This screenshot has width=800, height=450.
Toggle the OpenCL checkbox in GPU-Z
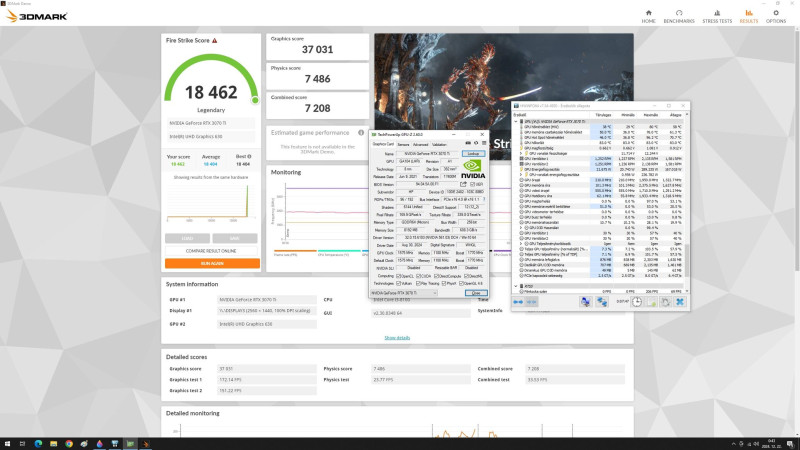(399, 276)
